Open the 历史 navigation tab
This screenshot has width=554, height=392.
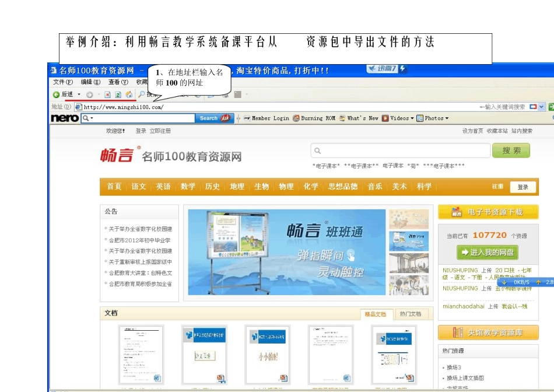click(212, 186)
